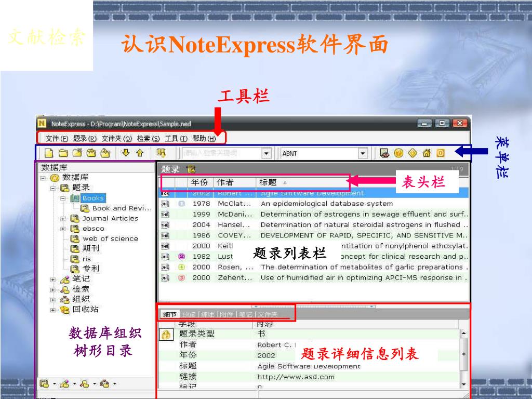Select the 'web of science' folder
Image resolution: width=532 pixels, height=399 pixels.
click(110, 238)
